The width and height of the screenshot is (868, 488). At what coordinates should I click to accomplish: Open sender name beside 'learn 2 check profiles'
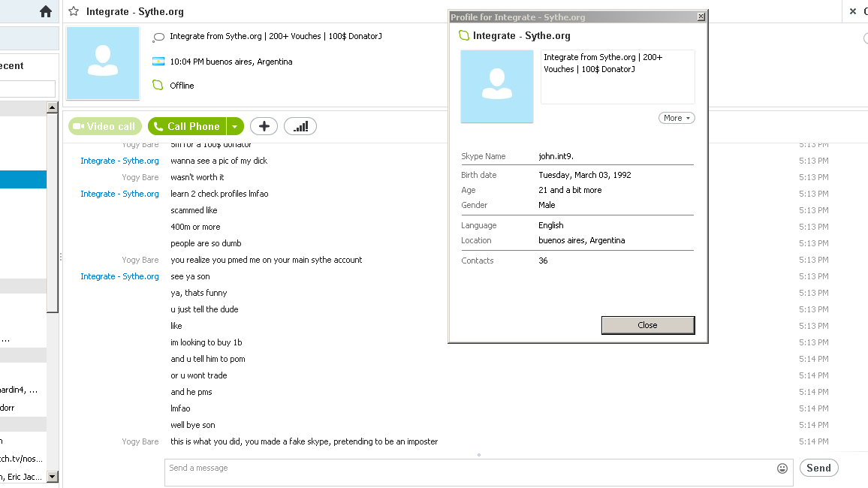tap(119, 194)
